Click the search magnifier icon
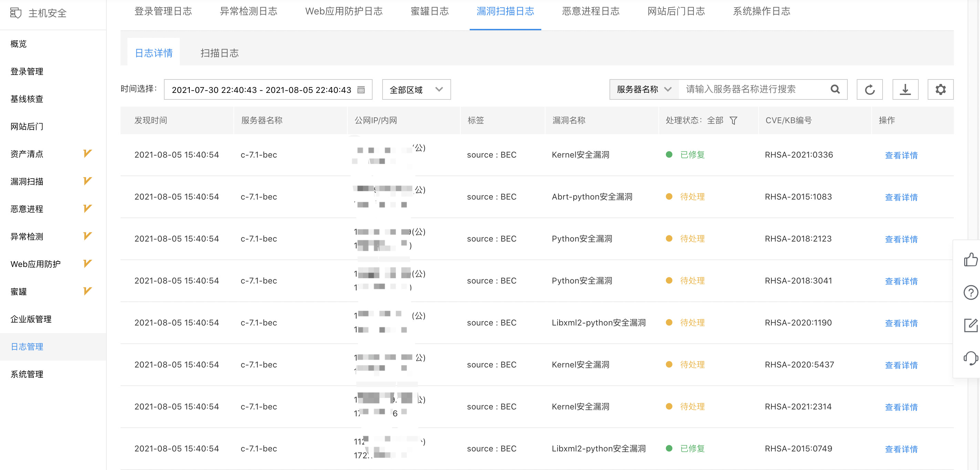Screen dimensions: 980x470 click(835, 89)
